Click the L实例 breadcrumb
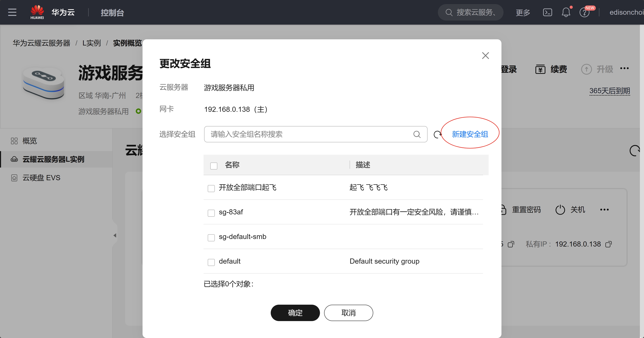The height and width of the screenshot is (338, 644). 91,43
